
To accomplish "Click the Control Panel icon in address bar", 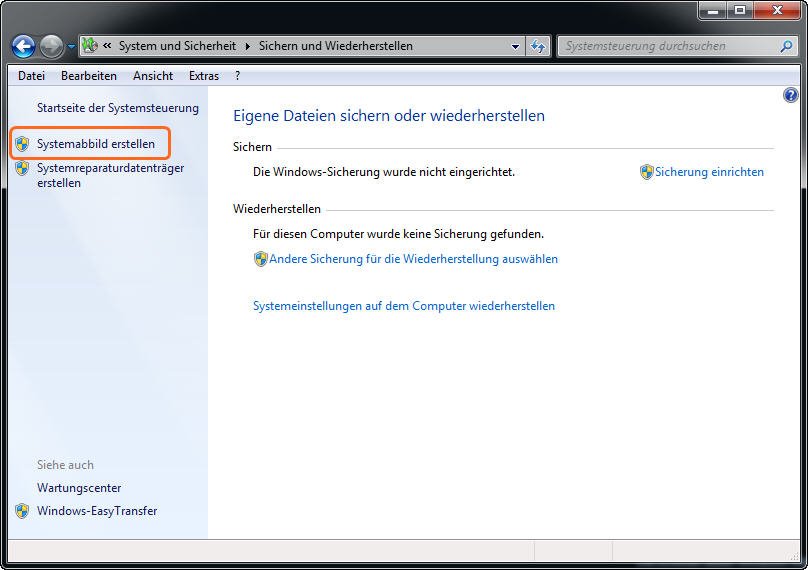I will 90,45.
